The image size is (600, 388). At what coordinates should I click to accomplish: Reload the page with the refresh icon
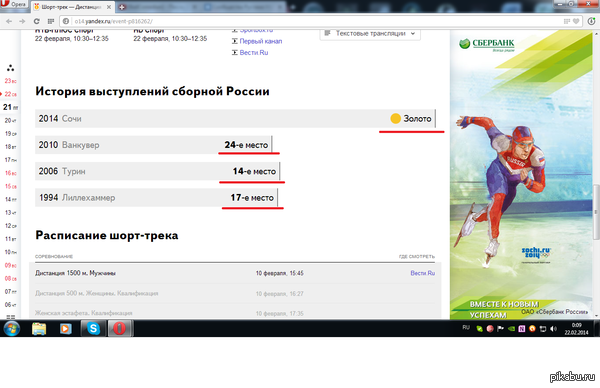[36, 21]
